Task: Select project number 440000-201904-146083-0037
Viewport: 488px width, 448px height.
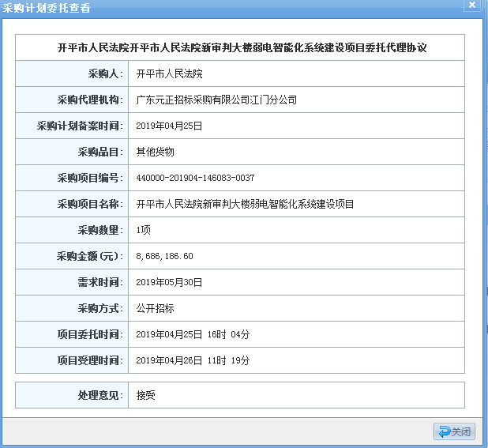Action: pyautogui.click(x=195, y=178)
